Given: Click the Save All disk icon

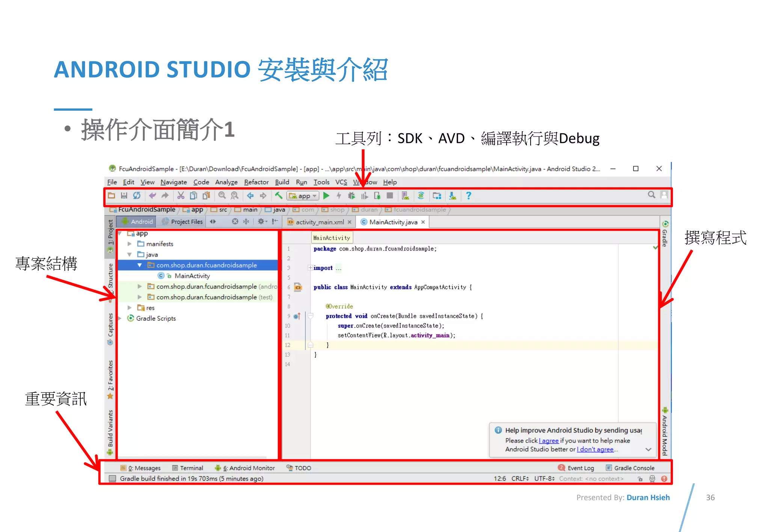Looking at the screenshot, I should (124, 195).
